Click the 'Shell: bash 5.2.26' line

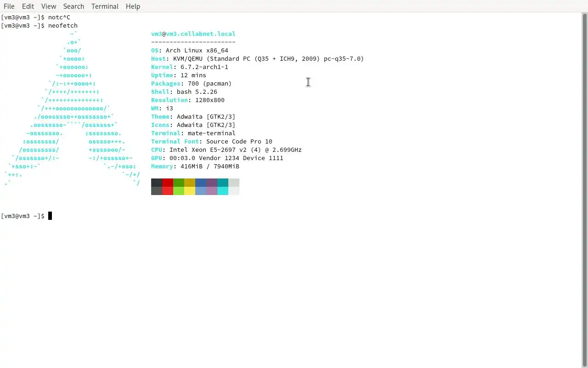coord(184,92)
